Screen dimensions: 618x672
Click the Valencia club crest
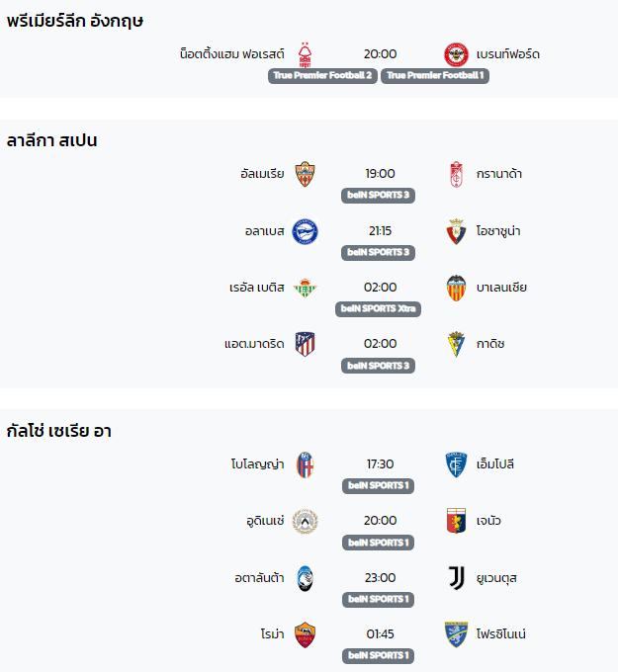point(456,288)
